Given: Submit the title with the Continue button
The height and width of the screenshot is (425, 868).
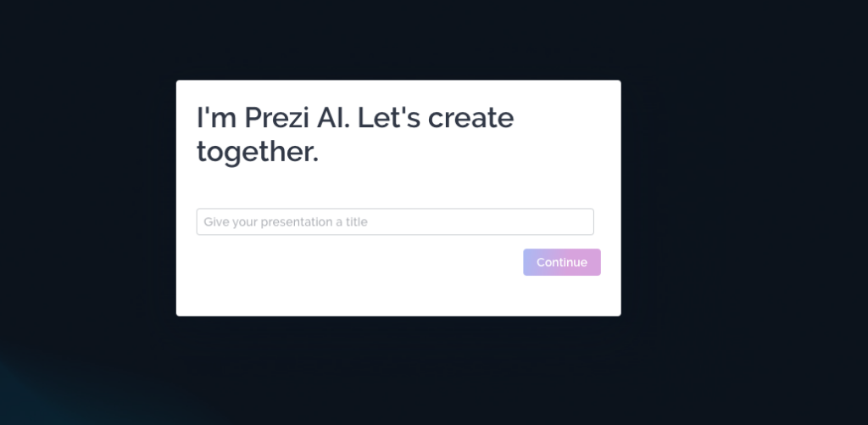Looking at the screenshot, I should pos(561,262).
